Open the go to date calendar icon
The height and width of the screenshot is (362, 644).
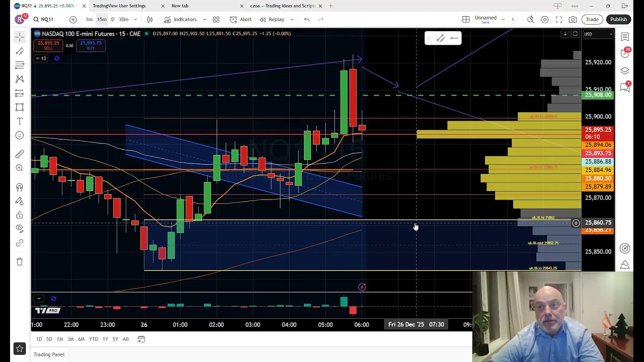(x=141, y=339)
